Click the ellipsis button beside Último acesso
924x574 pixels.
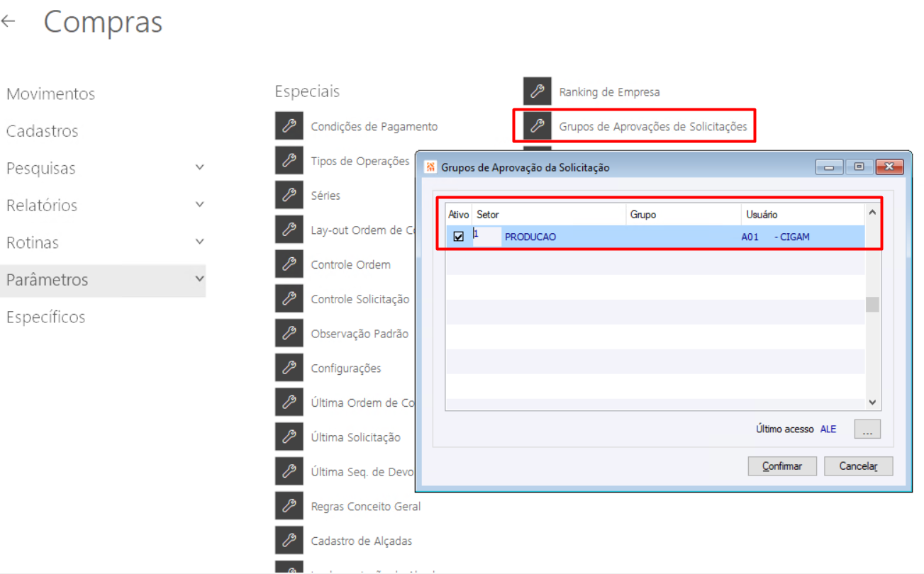tap(867, 429)
